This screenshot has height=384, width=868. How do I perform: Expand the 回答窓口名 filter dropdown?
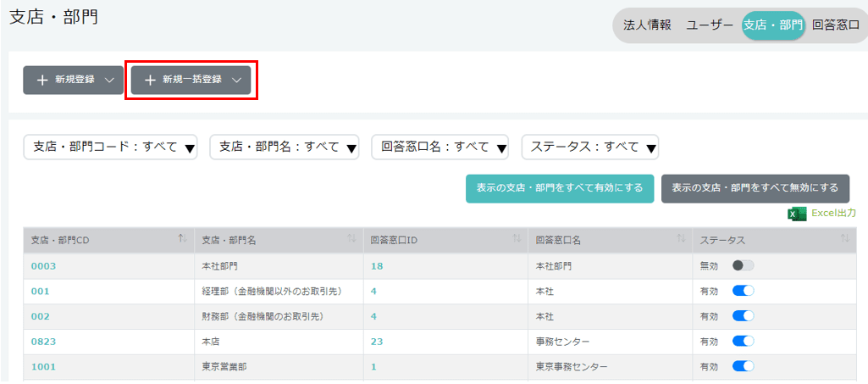440,147
